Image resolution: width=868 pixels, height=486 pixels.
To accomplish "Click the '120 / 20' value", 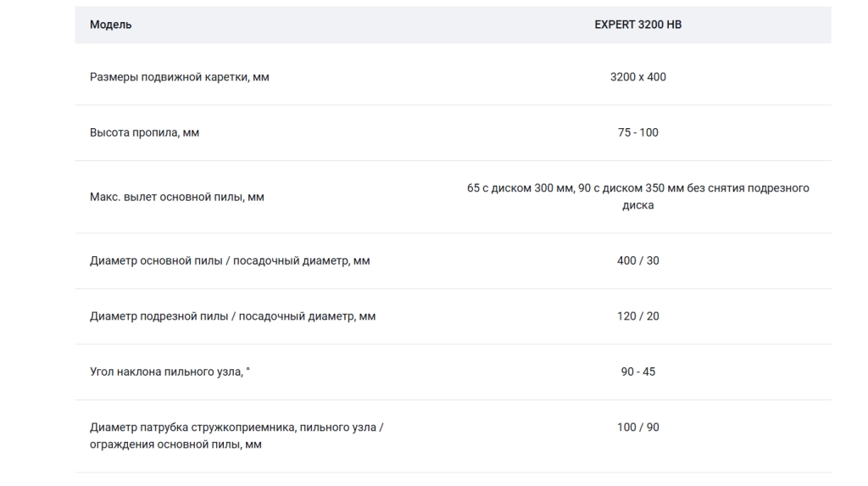I will (637, 316).
